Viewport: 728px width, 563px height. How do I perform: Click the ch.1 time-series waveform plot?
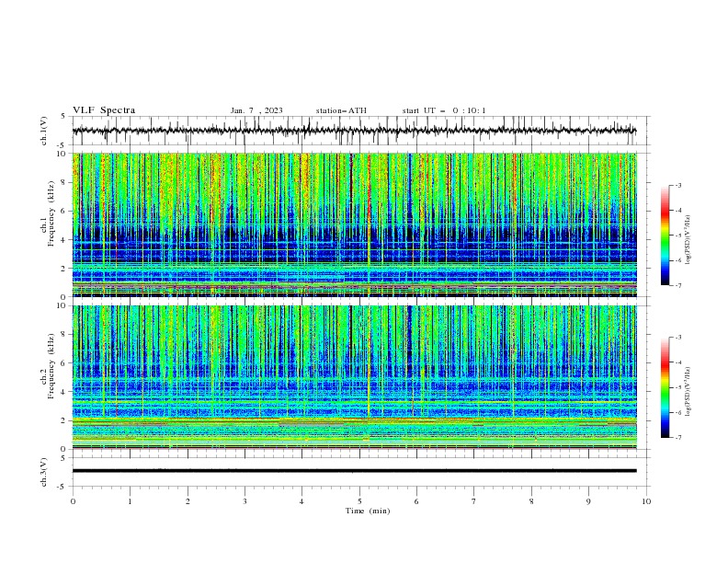click(x=355, y=131)
